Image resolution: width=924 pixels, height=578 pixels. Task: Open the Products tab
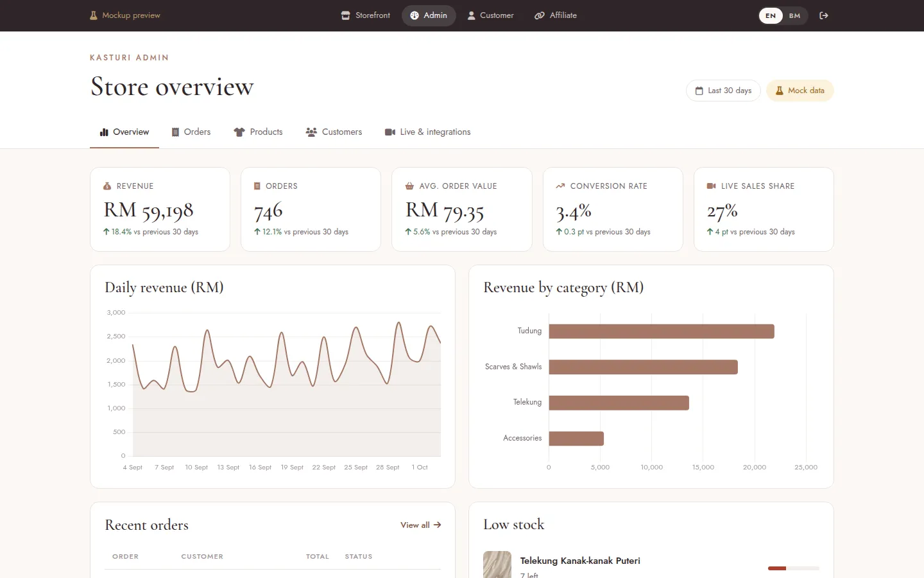point(259,132)
